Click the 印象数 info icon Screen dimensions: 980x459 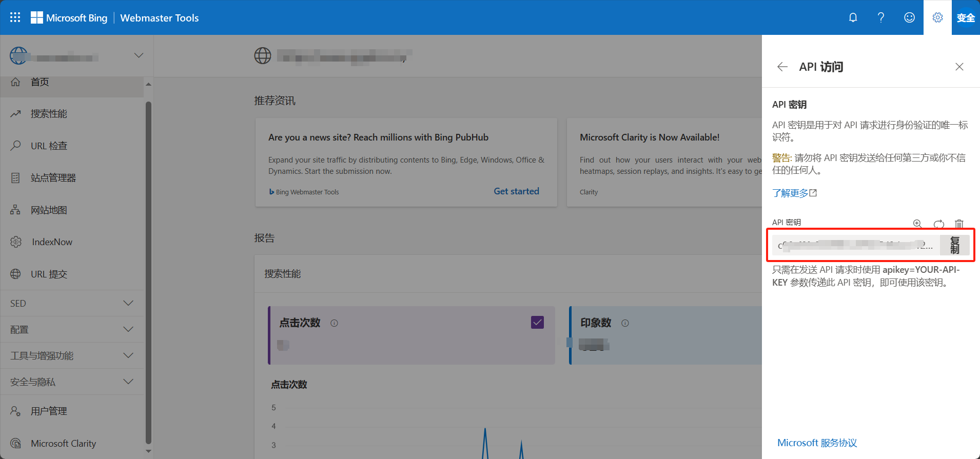(625, 323)
